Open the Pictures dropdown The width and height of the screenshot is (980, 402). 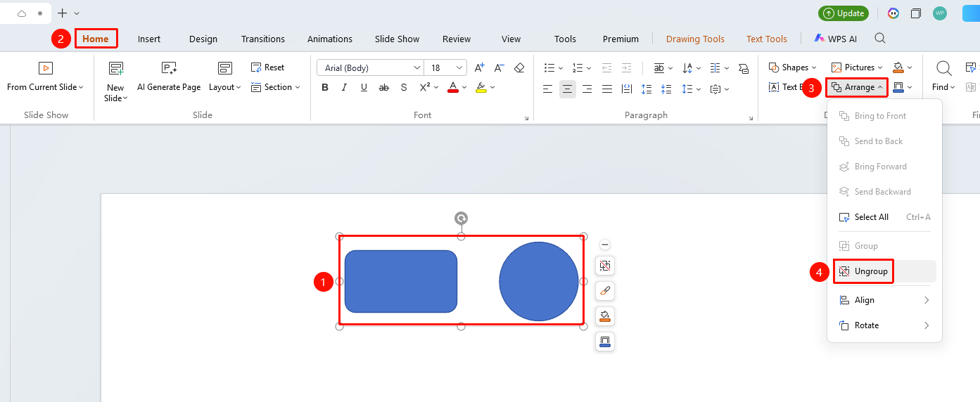point(858,67)
